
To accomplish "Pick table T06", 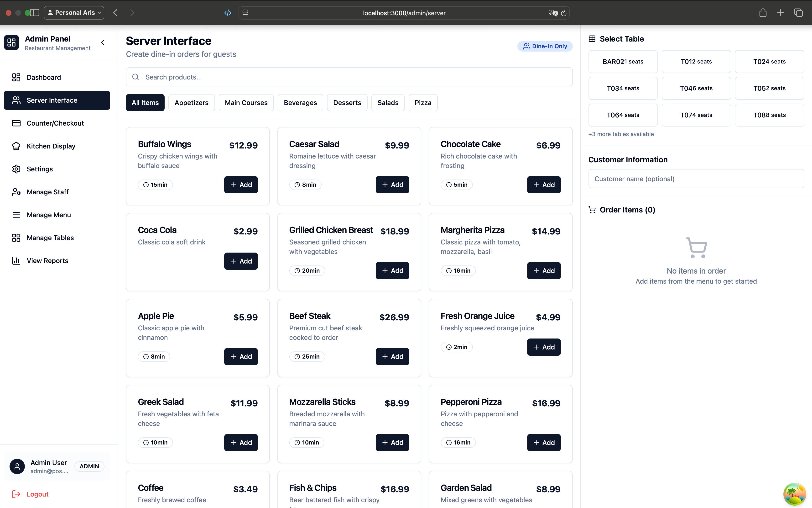I will pyautogui.click(x=623, y=115).
